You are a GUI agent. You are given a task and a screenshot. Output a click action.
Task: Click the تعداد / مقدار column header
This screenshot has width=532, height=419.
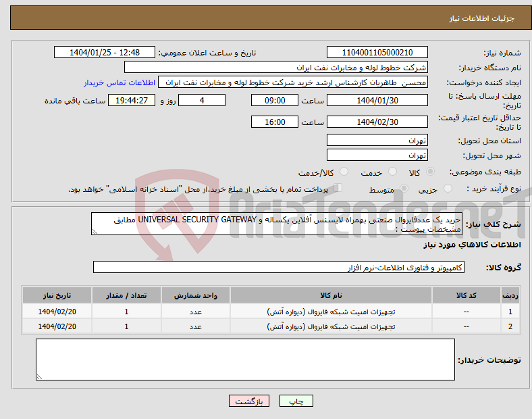pyautogui.click(x=126, y=295)
